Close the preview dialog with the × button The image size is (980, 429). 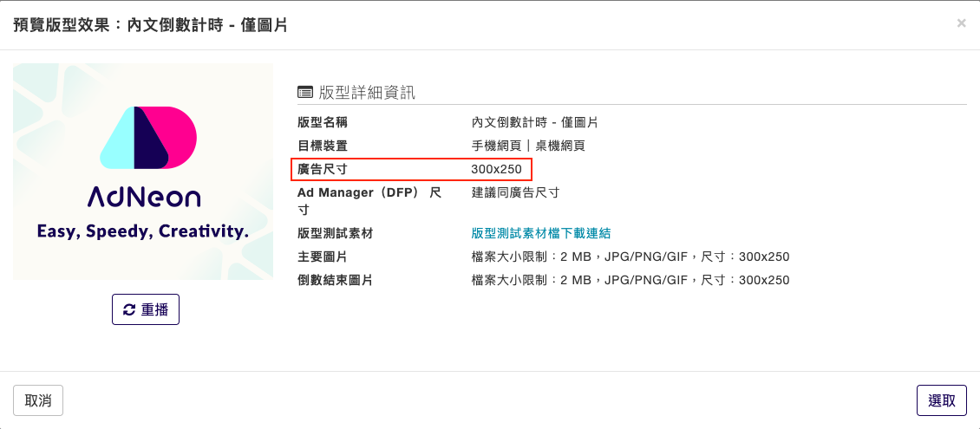pos(961,23)
